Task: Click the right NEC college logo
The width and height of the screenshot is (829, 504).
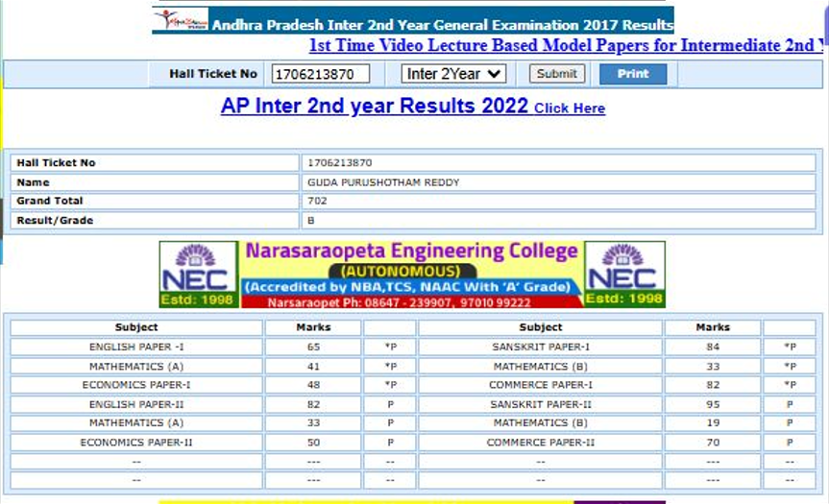Action: click(x=625, y=275)
